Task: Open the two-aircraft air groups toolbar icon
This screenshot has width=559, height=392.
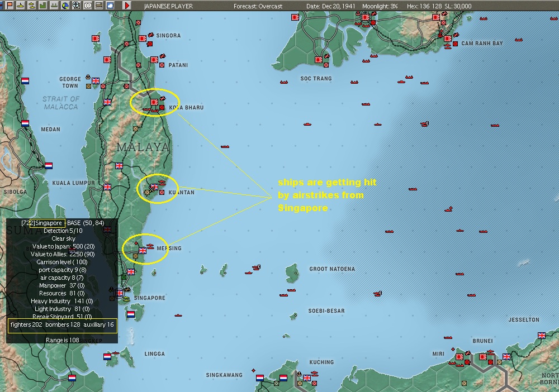Action: pyautogui.click(x=32, y=6)
